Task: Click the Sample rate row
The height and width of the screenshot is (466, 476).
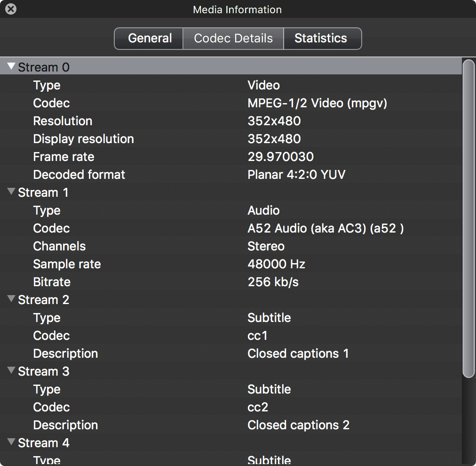Action: coord(67,264)
